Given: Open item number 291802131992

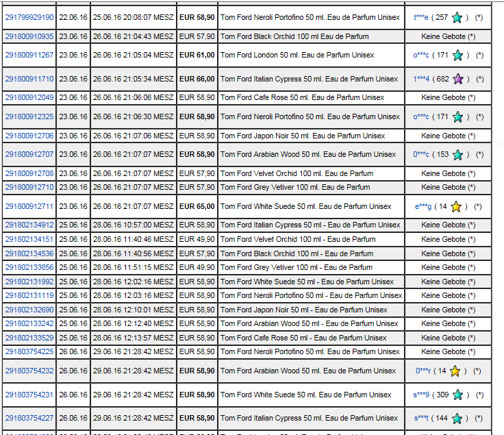Looking at the screenshot, I should (29, 282).
